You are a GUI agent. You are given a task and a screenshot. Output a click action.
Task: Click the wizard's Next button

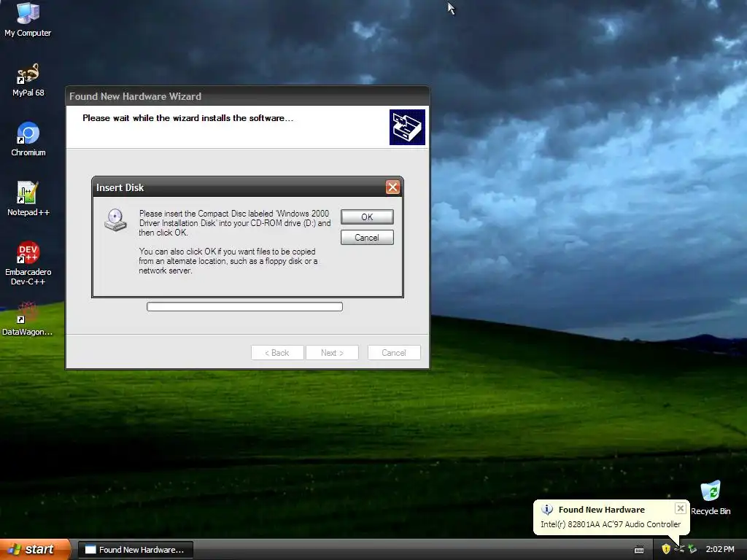click(x=332, y=352)
